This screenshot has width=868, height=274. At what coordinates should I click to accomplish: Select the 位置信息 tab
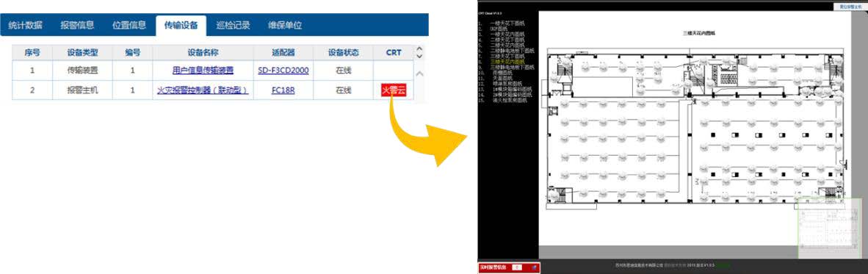pyautogui.click(x=129, y=25)
